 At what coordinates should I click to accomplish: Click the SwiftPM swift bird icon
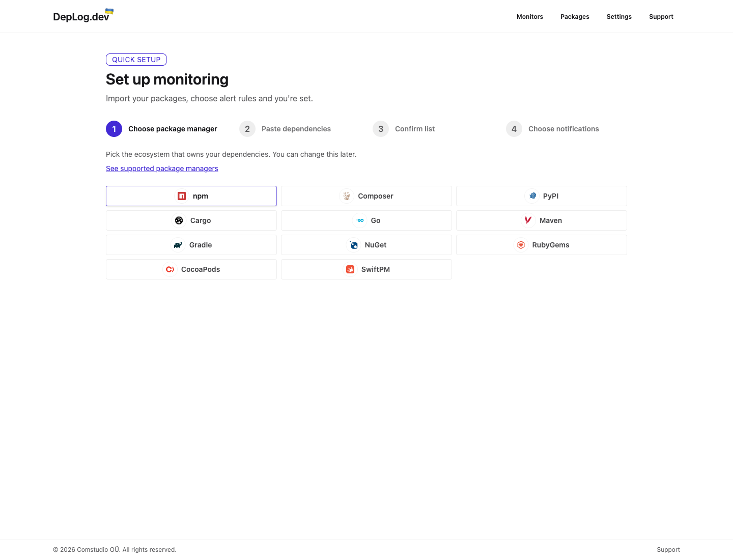pos(350,269)
